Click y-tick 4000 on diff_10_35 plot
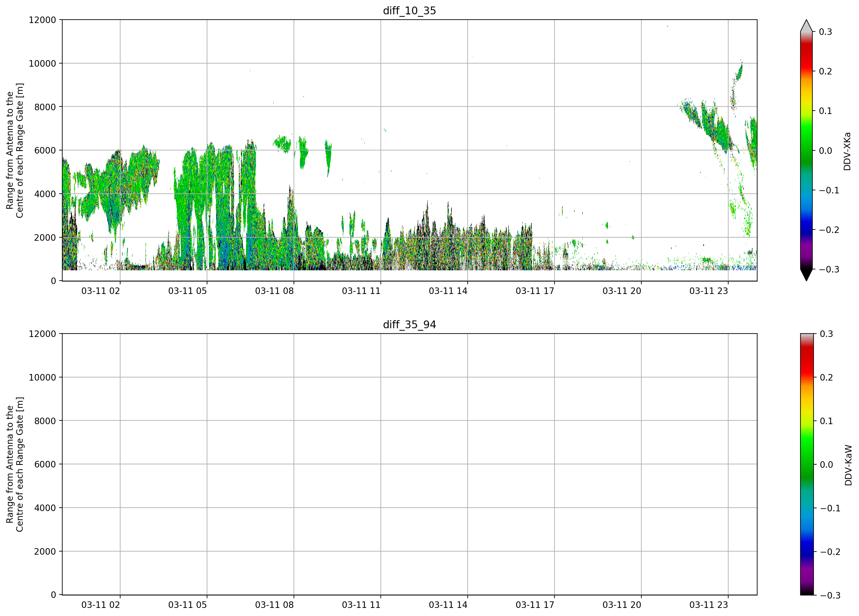 pyautogui.click(x=45, y=194)
